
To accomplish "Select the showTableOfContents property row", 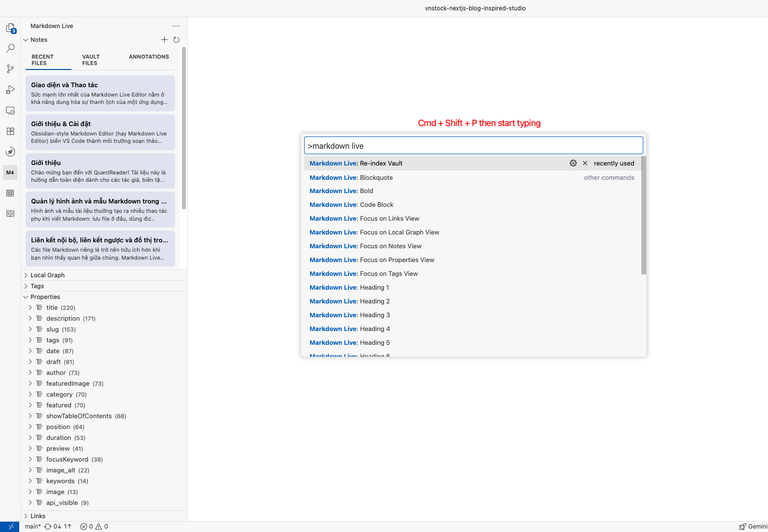I will pos(104,416).
